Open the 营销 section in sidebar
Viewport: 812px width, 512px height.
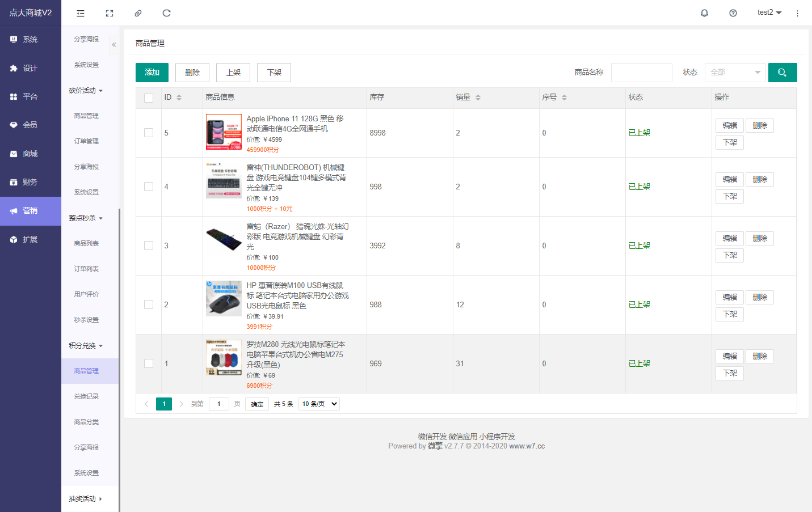31,211
